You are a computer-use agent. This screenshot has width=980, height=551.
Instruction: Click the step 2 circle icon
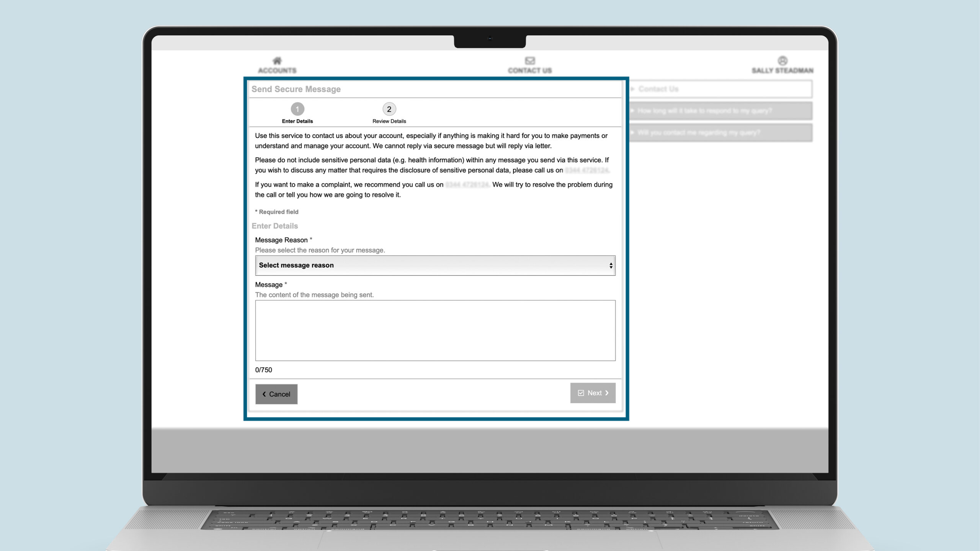click(389, 109)
